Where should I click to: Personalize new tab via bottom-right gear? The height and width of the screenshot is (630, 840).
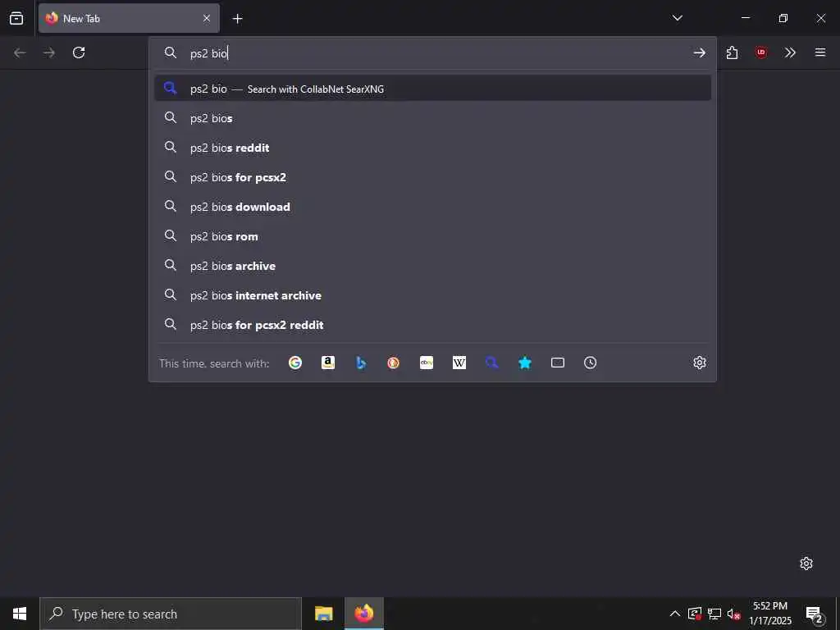click(806, 564)
